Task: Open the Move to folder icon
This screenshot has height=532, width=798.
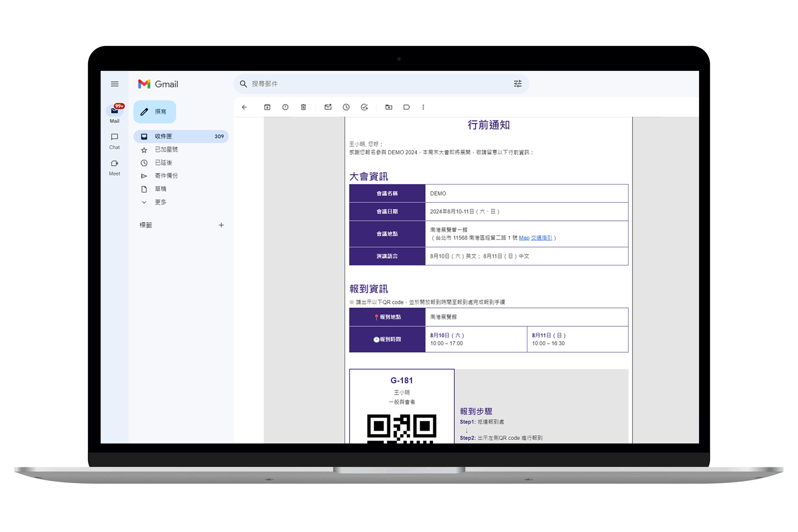Action: coord(389,107)
